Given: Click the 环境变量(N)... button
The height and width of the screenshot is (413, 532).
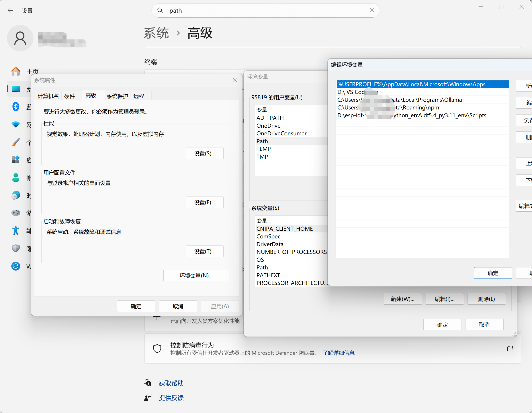Looking at the screenshot, I should pyautogui.click(x=196, y=275).
